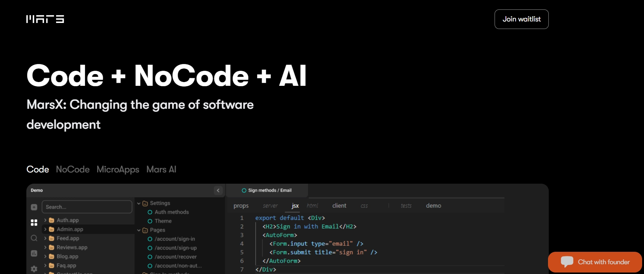Screen dimensions: 644x274
Task: Open the /account/sign-up page item
Action: 175,248
